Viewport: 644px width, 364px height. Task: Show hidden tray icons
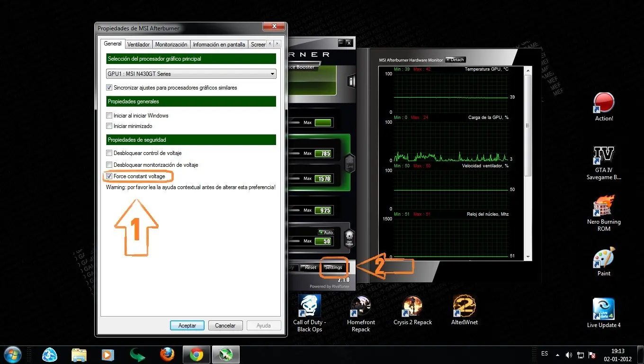click(557, 355)
